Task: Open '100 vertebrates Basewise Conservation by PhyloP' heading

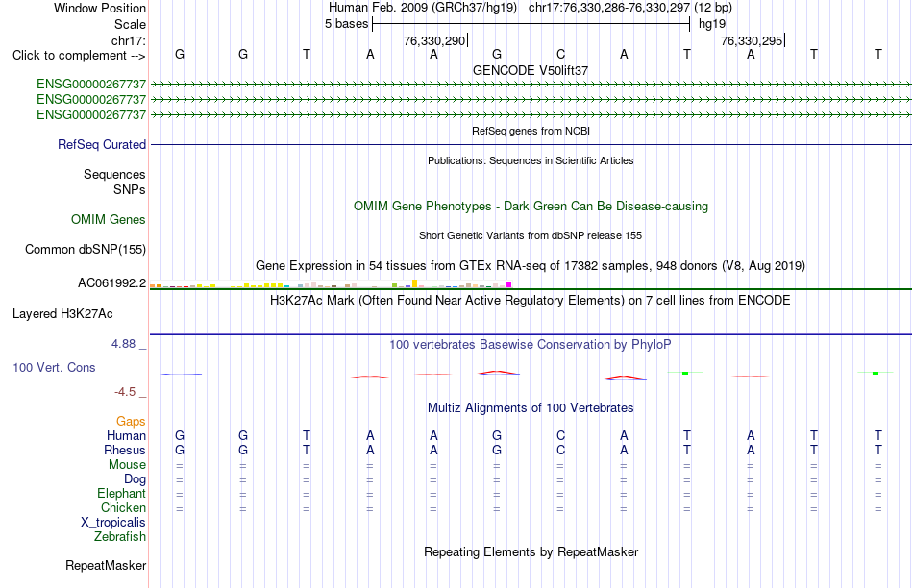Action: [531, 345]
